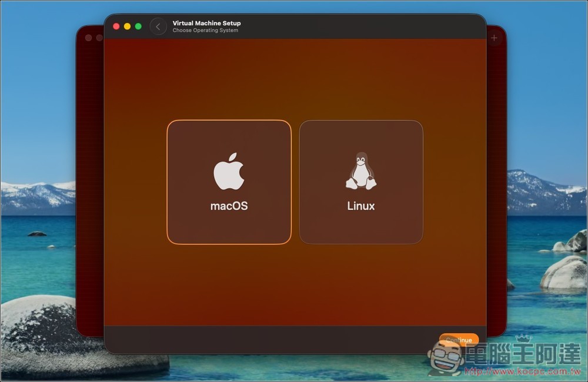Click the green full-screen traffic light icon
Screen dimensions: 588x382
tap(138, 26)
